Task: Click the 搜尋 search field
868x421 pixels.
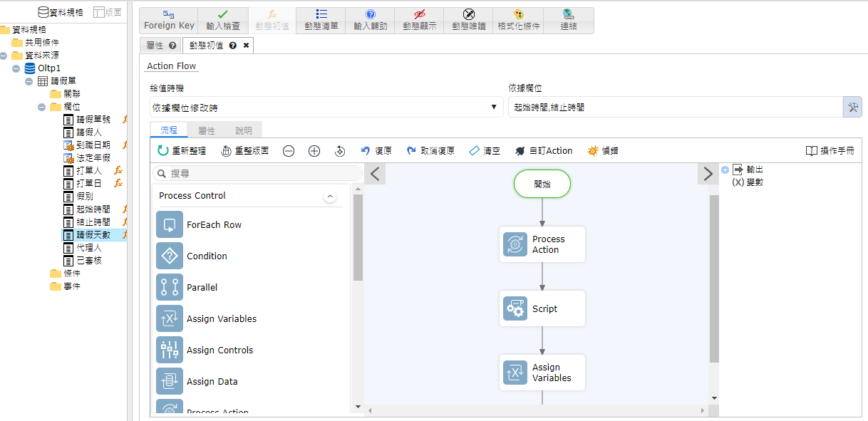Action: [x=260, y=173]
